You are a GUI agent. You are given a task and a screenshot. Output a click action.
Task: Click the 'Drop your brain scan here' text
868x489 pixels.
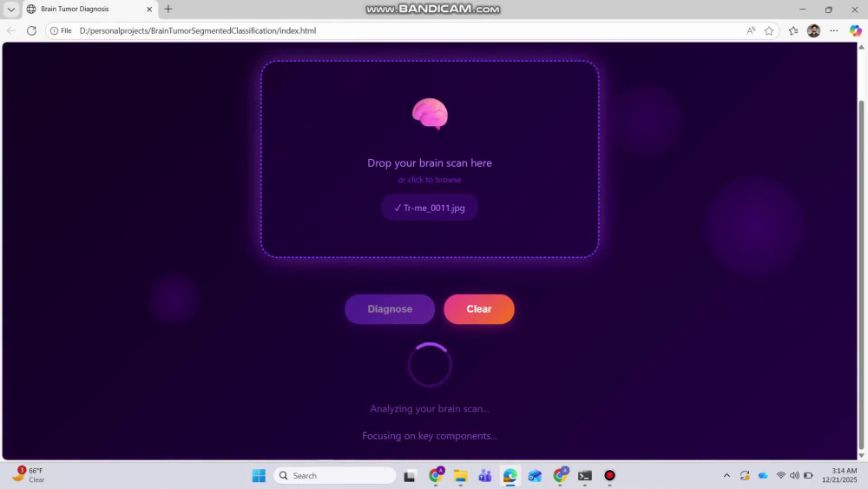pyautogui.click(x=430, y=162)
